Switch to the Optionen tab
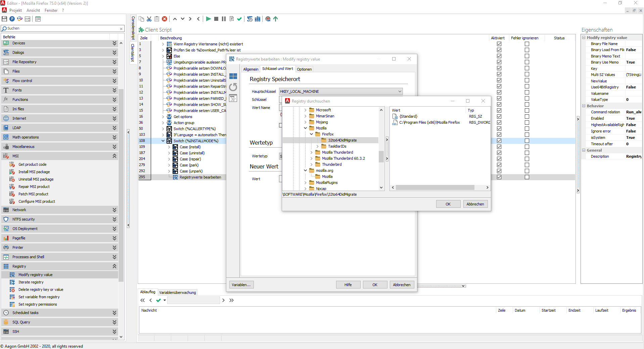644x349 pixels. click(x=304, y=69)
